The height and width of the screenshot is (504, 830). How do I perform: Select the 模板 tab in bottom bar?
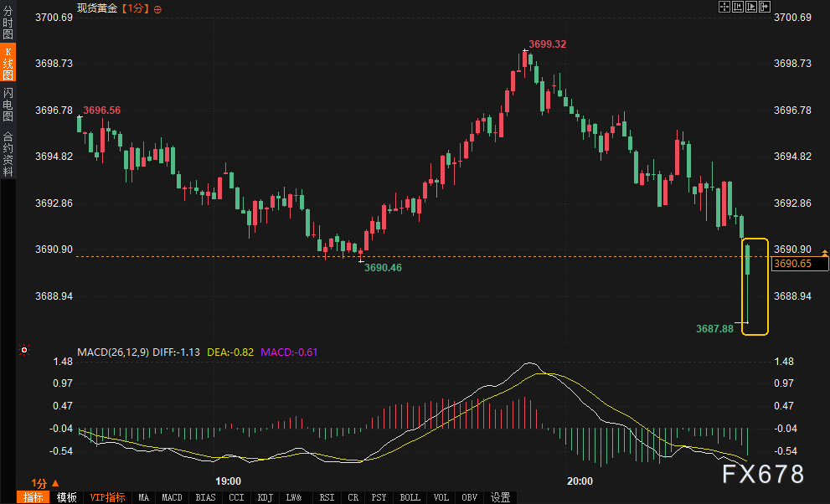[67, 497]
